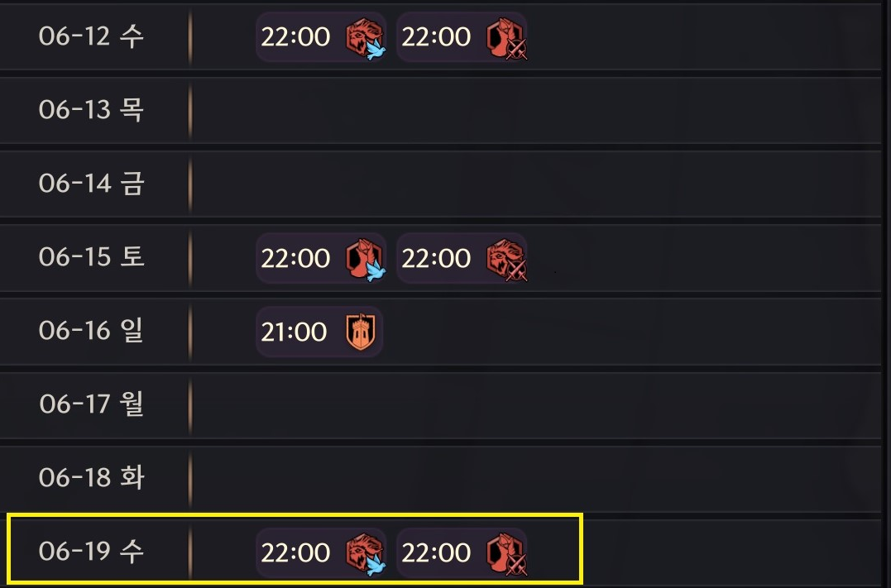
Task: Pick the 06-16 일 date label
Action: 91,331
